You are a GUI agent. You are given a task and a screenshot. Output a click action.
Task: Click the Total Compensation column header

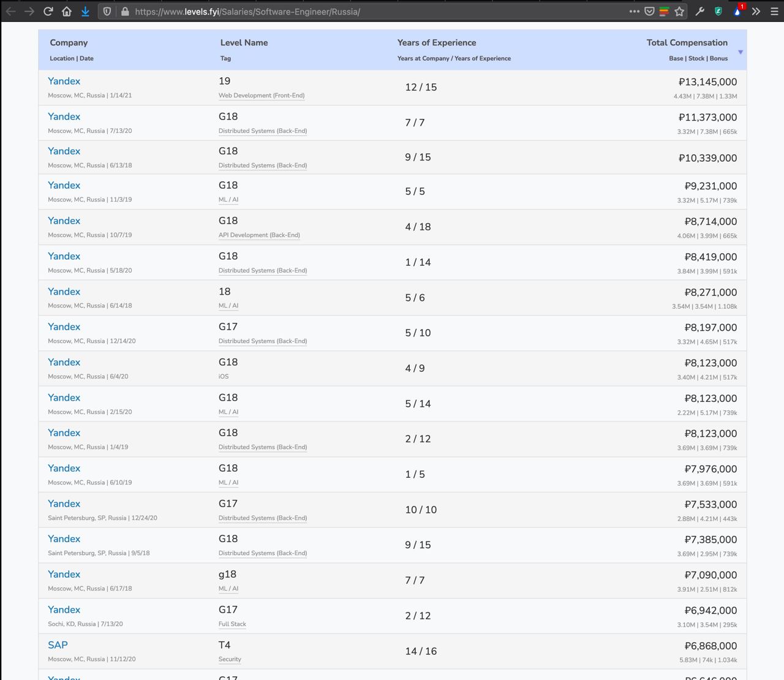pos(687,42)
